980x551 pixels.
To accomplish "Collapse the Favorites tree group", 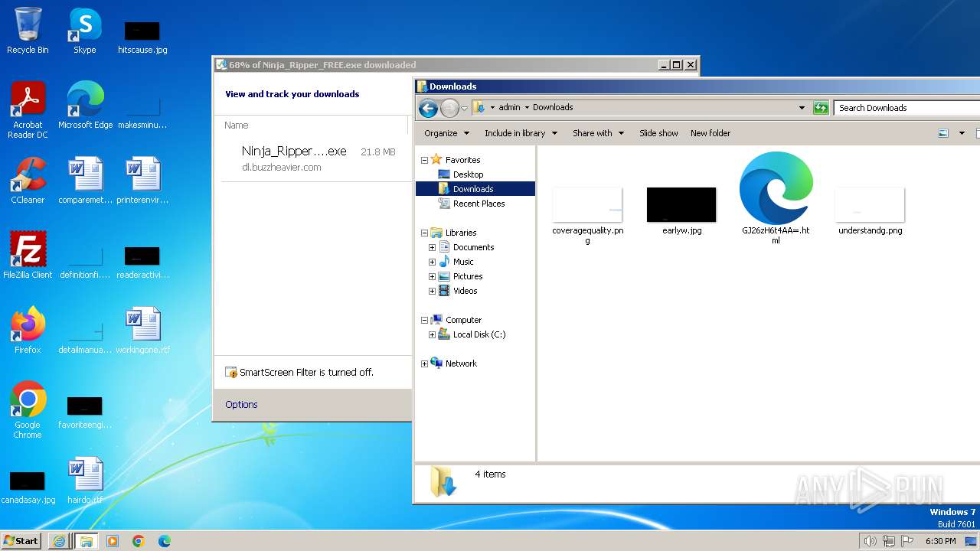I will pos(424,160).
